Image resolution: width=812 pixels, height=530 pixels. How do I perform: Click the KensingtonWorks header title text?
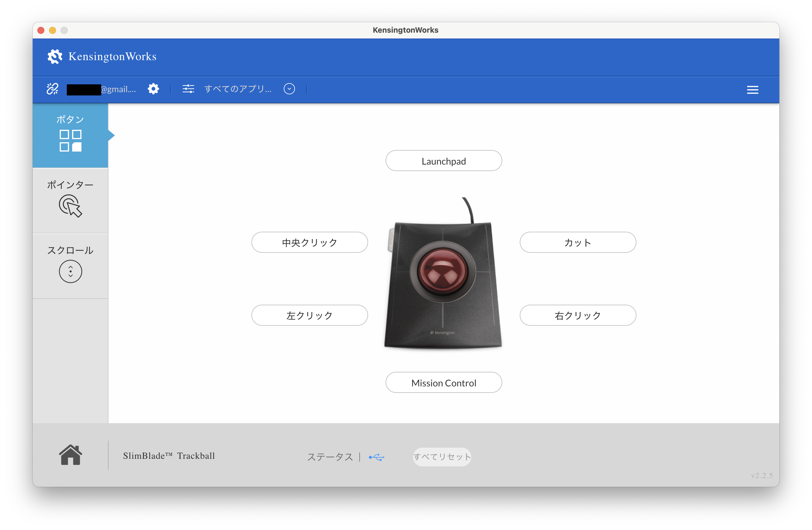point(112,56)
